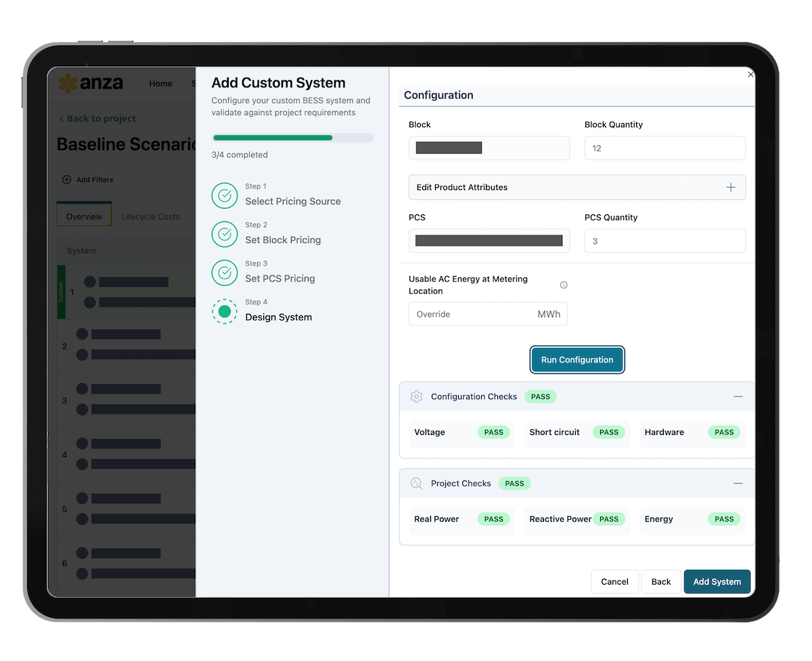The height and width of the screenshot is (661, 812).
Task: Click Step 3 Set PCS Pricing checkmark
Action: (225, 272)
